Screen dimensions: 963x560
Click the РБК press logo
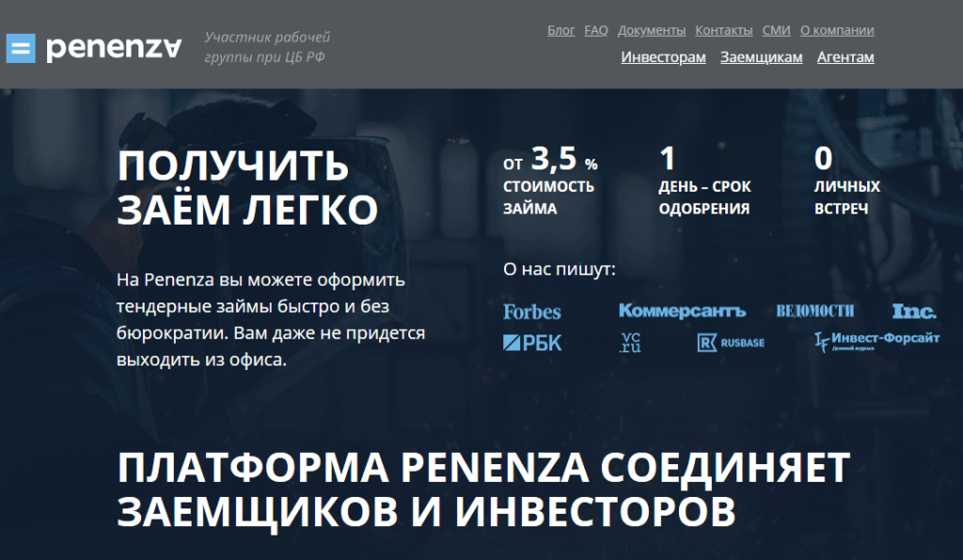coord(532,343)
